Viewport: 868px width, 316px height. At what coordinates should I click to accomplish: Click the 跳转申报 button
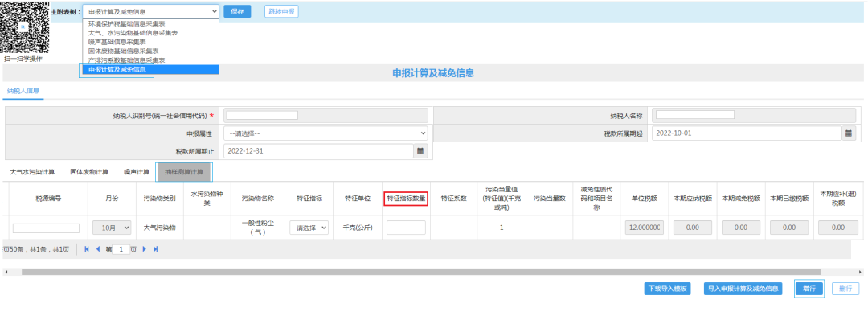point(281,11)
